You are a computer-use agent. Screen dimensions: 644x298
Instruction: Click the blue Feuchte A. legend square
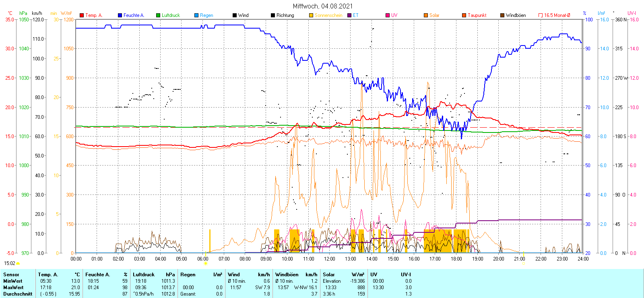120,15
